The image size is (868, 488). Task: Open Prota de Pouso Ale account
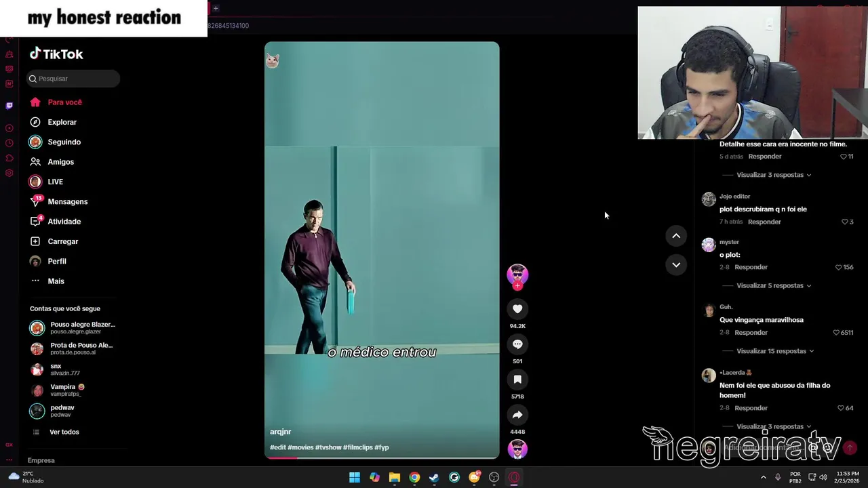tap(73, 348)
